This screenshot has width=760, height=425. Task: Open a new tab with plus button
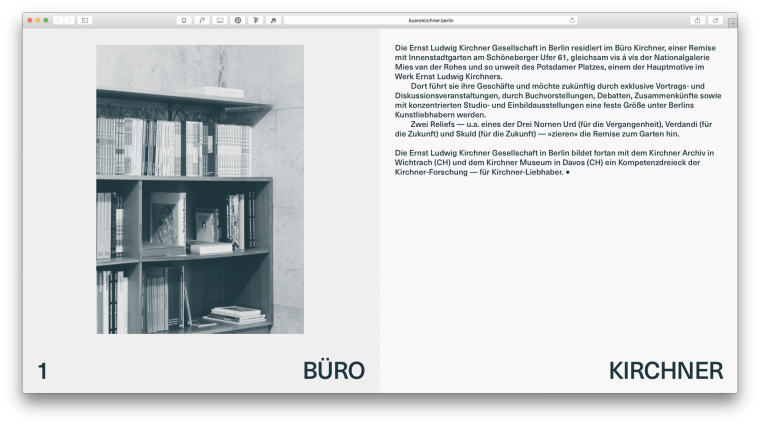pyautogui.click(x=731, y=21)
